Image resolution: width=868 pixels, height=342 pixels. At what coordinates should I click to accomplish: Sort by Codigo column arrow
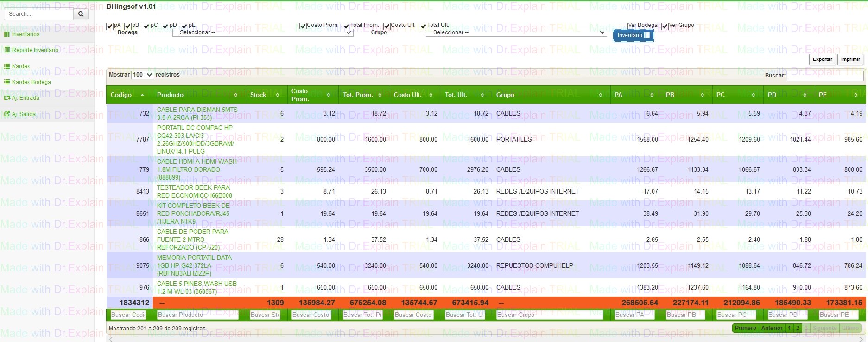(x=142, y=95)
